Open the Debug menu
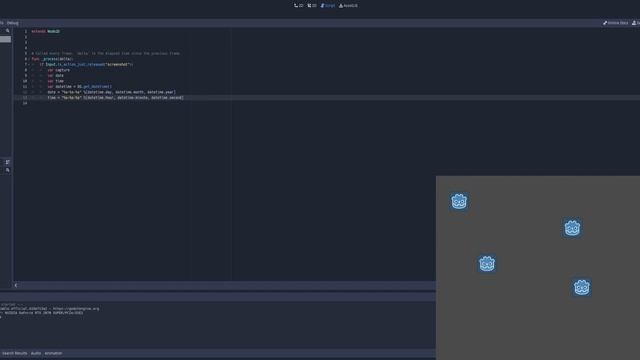This screenshot has width=640, height=360. [x=13, y=23]
